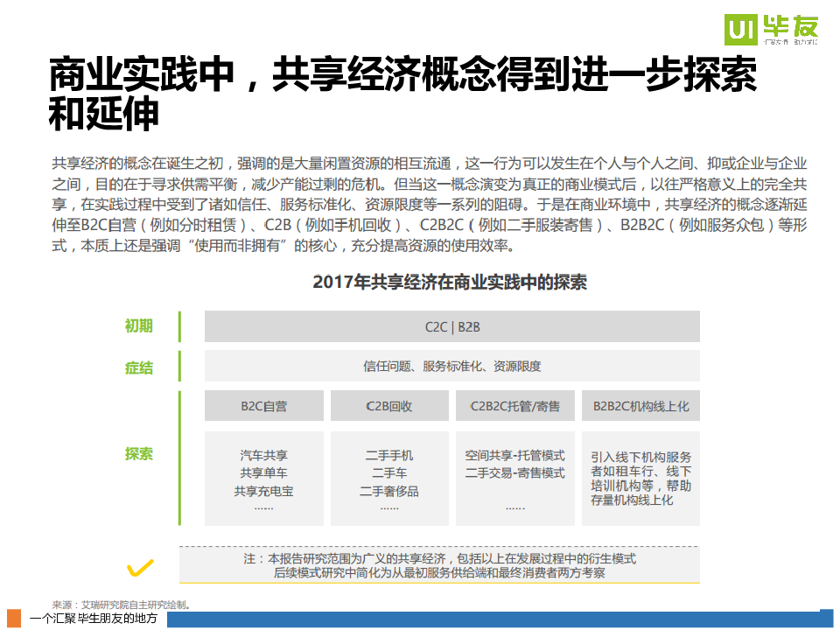
Task: Click the box listing 二手手机 and 二手车
Action: [388, 479]
